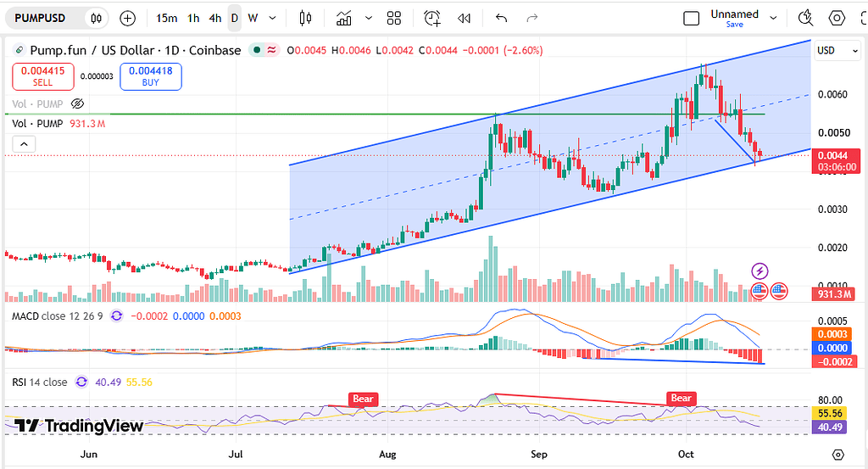Save the Unnamed chart layout
868x469 pixels.
tap(735, 25)
